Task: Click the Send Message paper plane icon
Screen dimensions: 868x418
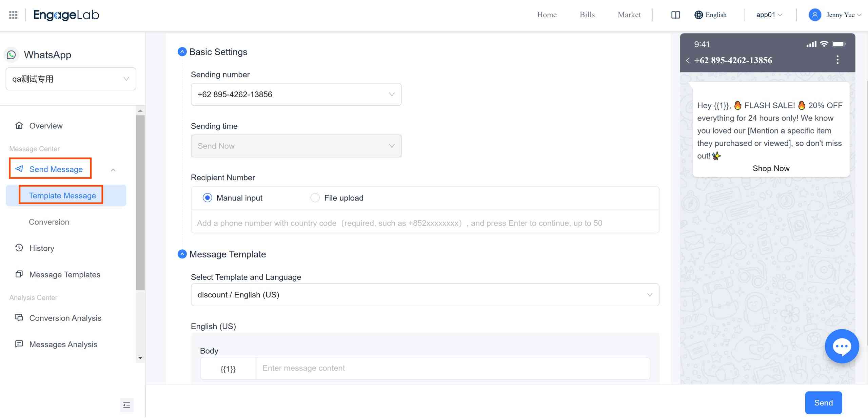Action: [19, 169]
